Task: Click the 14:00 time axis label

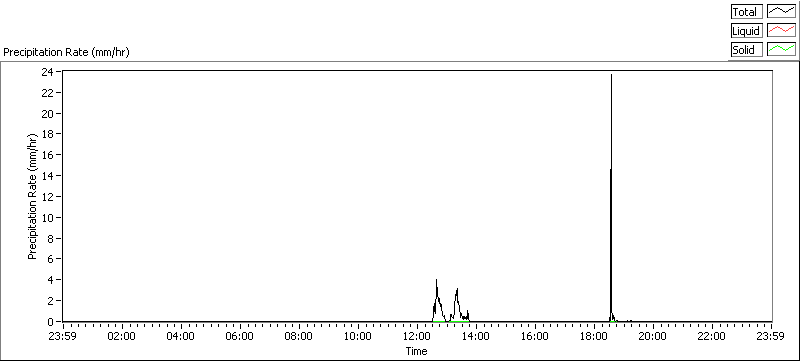Action: (477, 337)
